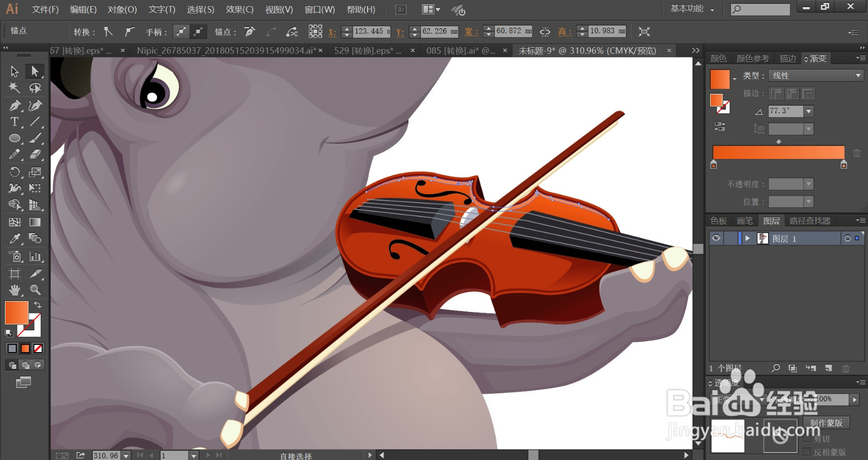Click the gradient slider bar
Viewport: 868px width, 460px height.
tap(778, 152)
